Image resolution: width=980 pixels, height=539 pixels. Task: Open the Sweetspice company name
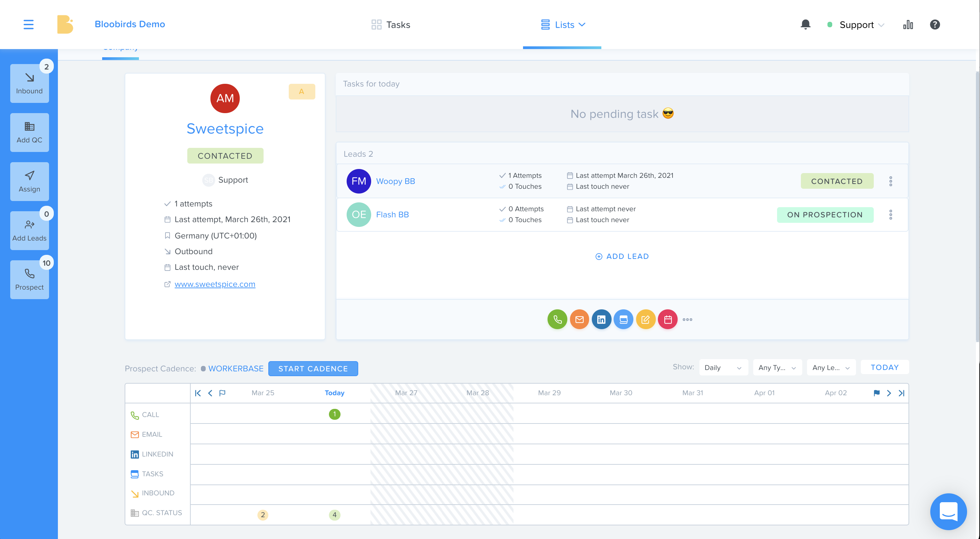[225, 129]
